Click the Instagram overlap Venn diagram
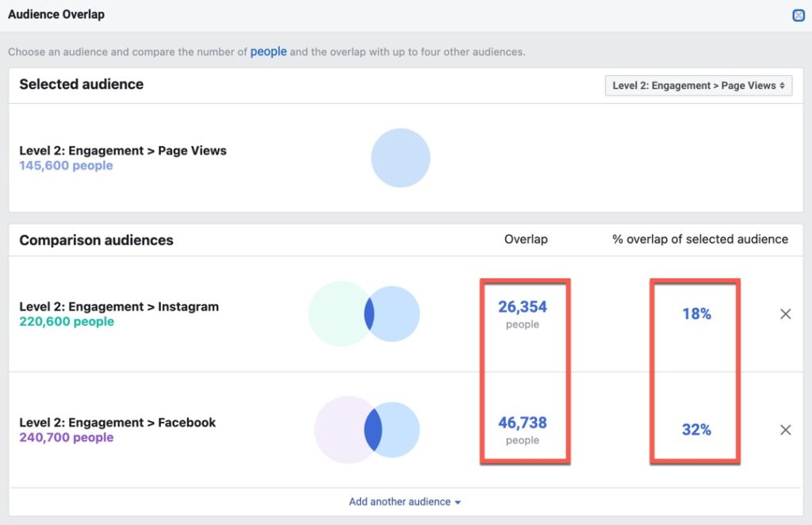The width and height of the screenshot is (812, 525). click(x=364, y=314)
